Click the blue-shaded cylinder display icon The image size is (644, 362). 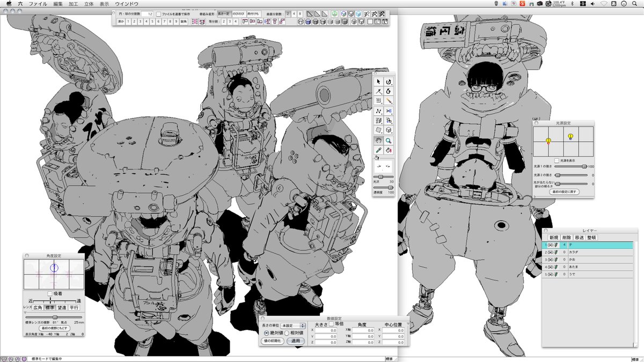pos(308,21)
